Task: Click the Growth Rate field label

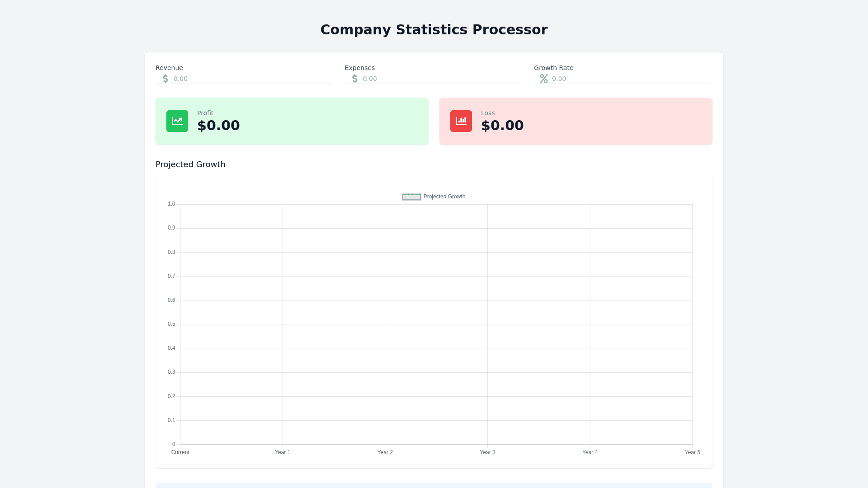Action: 553,68
